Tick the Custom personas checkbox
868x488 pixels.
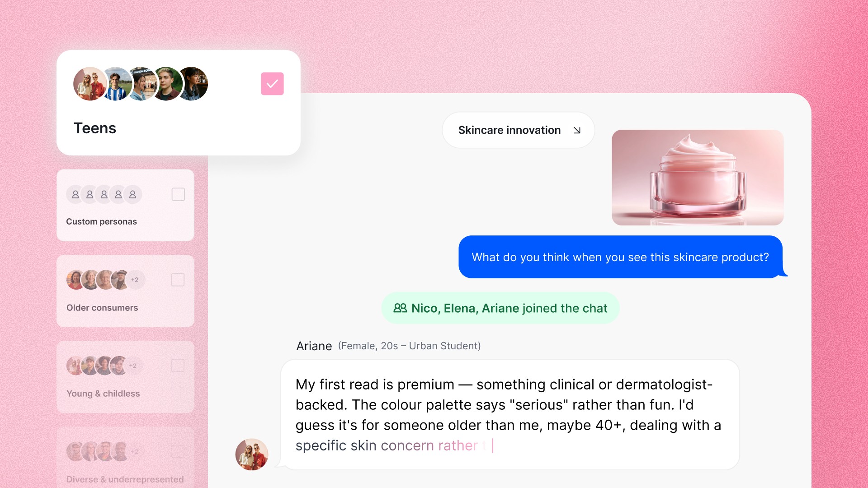(x=178, y=194)
